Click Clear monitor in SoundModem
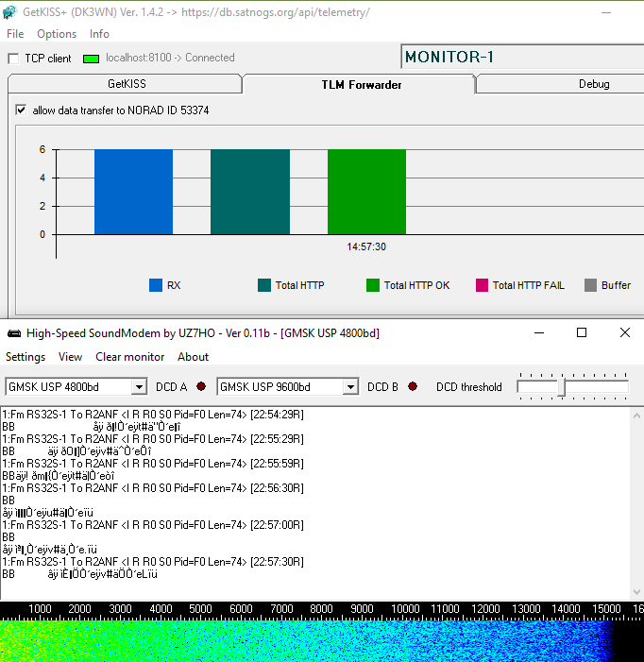 (129, 357)
